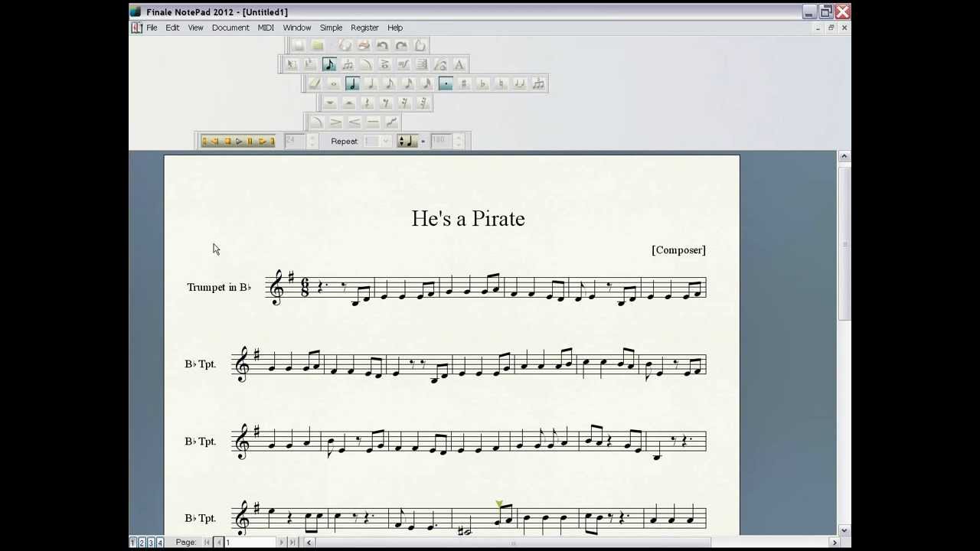Go to next page arrow button

pyautogui.click(x=281, y=542)
